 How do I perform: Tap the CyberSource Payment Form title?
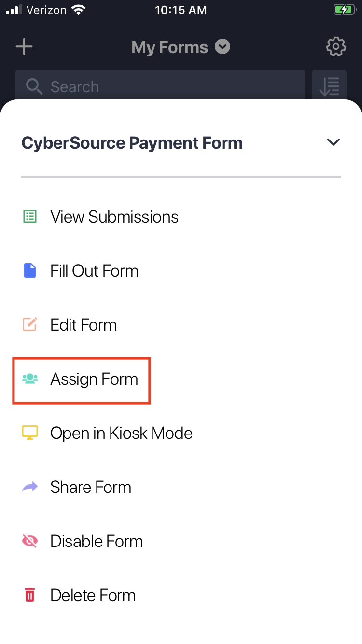[132, 142]
